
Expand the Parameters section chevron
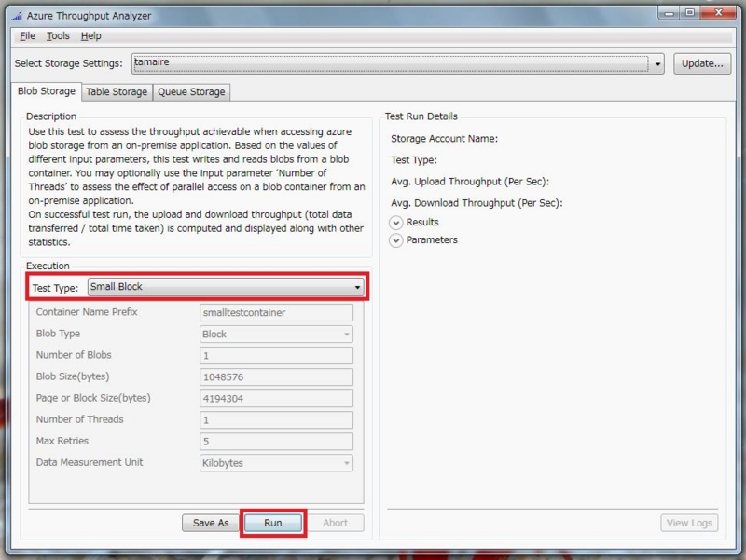pyautogui.click(x=395, y=240)
